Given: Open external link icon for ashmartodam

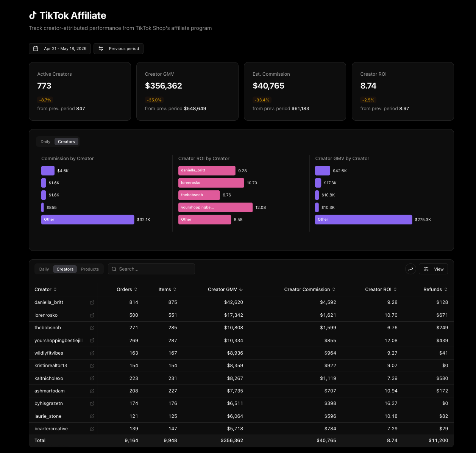Looking at the screenshot, I should (92, 391).
